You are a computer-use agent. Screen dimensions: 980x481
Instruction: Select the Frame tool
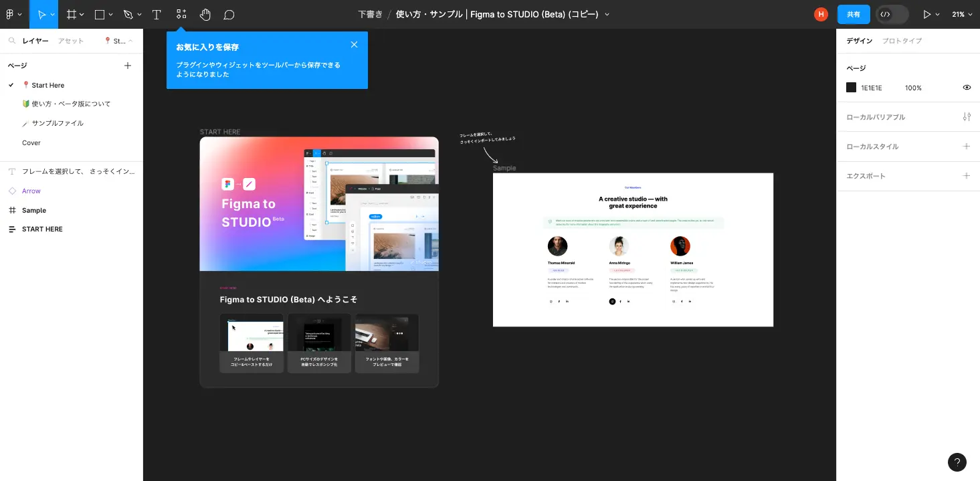(71, 14)
